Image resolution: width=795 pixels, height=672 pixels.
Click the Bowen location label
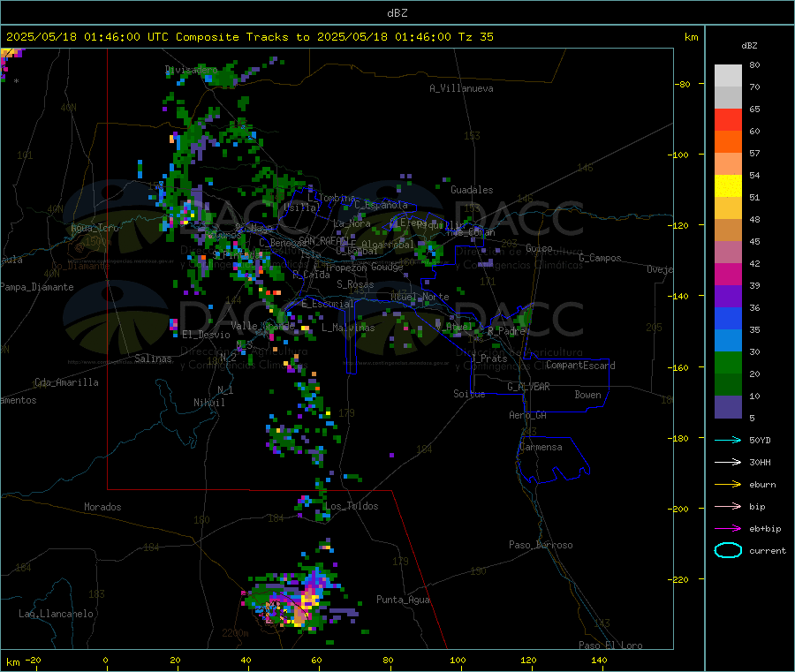coord(587,395)
